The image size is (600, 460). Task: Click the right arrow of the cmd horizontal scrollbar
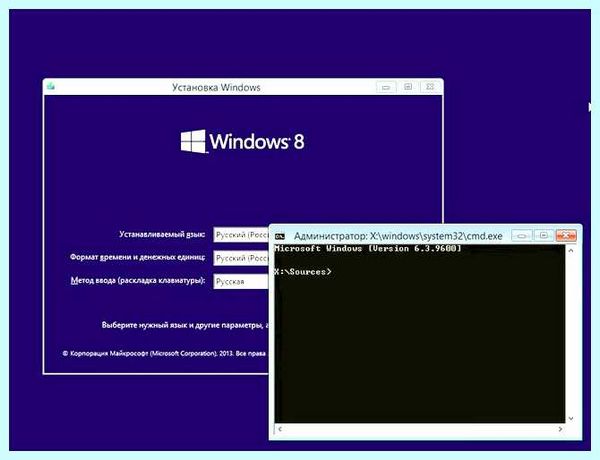(561, 429)
